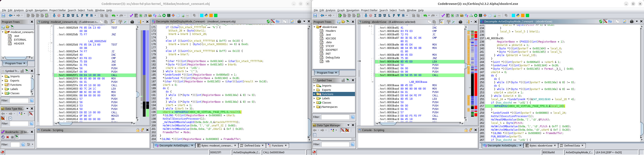Click Create Function (F) icon in left window toolbar

[82, 15]
